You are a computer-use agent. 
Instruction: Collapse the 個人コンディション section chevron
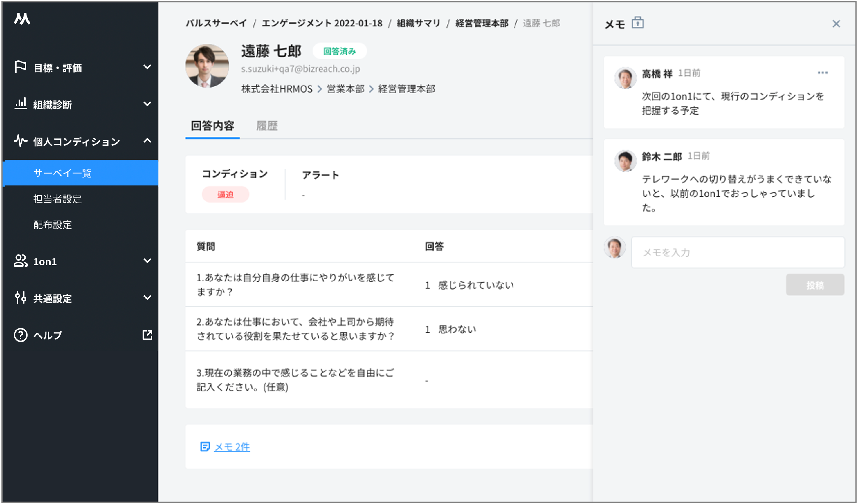tap(147, 140)
